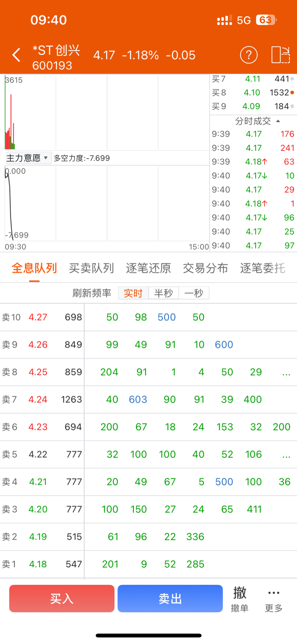Tap the 多空力度 line chart
The height and width of the screenshot is (644, 297).
pos(107,203)
